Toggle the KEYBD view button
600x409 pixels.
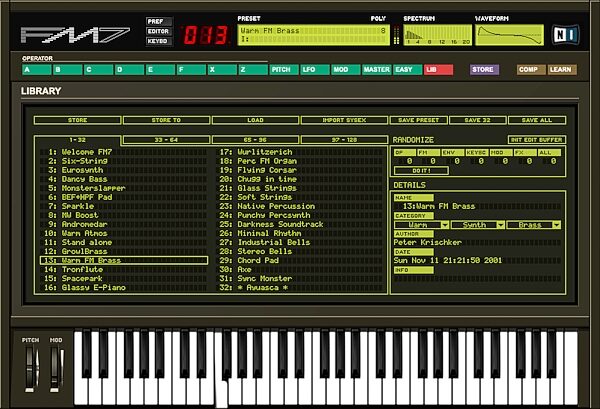(x=159, y=41)
